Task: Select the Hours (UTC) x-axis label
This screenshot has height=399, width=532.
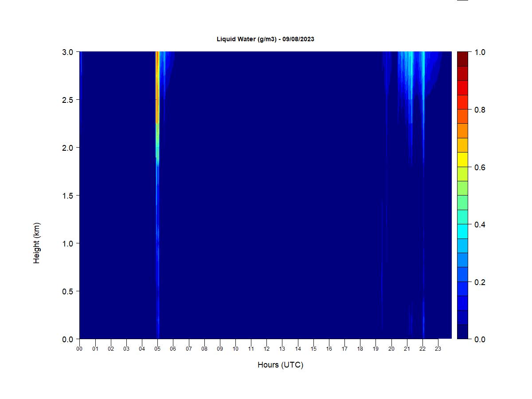Action: (x=280, y=365)
